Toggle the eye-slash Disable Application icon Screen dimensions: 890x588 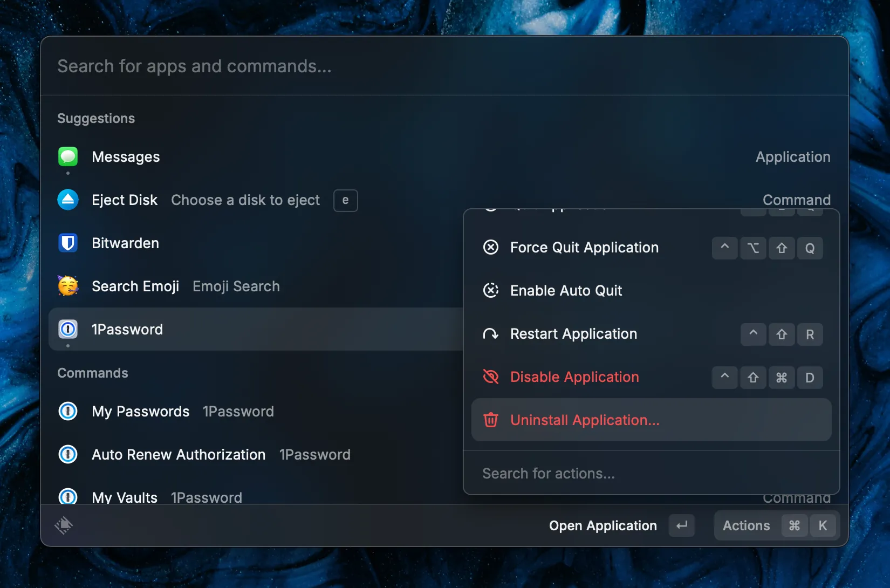(490, 377)
